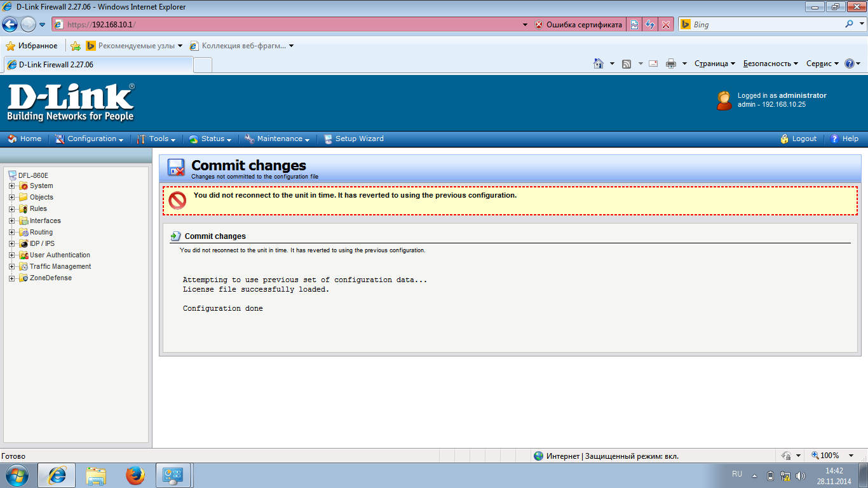Screen dimensions: 868x488
Task: Print the page using the printer icon
Action: (671, 64)
